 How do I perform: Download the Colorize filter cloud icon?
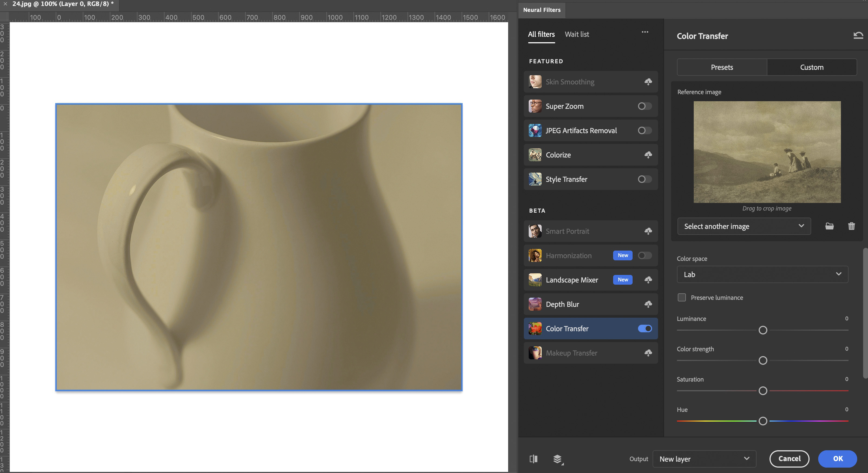648,155
